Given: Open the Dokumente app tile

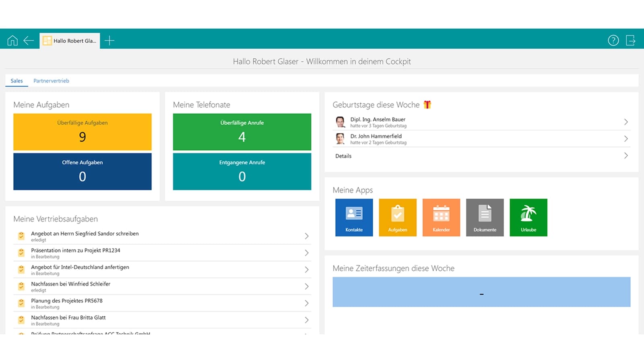Looking at the screenshot, I should tap(485, 218).
